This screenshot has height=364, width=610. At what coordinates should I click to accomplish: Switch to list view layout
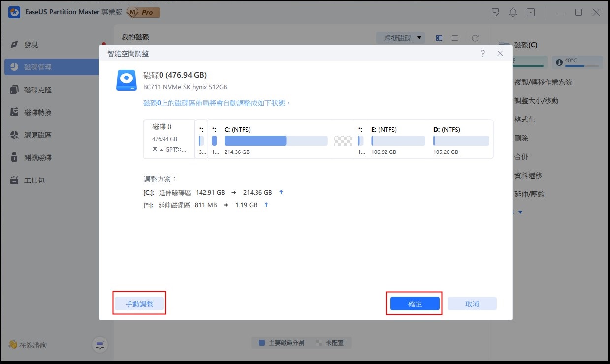pos(454,37)
